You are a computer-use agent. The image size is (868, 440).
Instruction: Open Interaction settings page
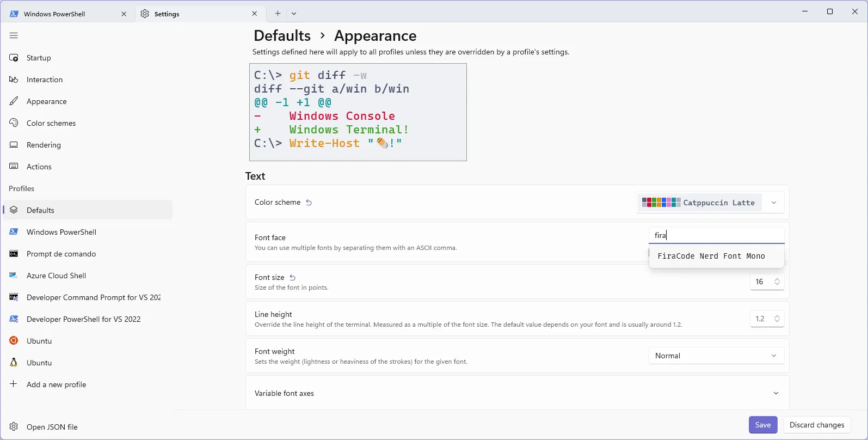tap(88, 80)
